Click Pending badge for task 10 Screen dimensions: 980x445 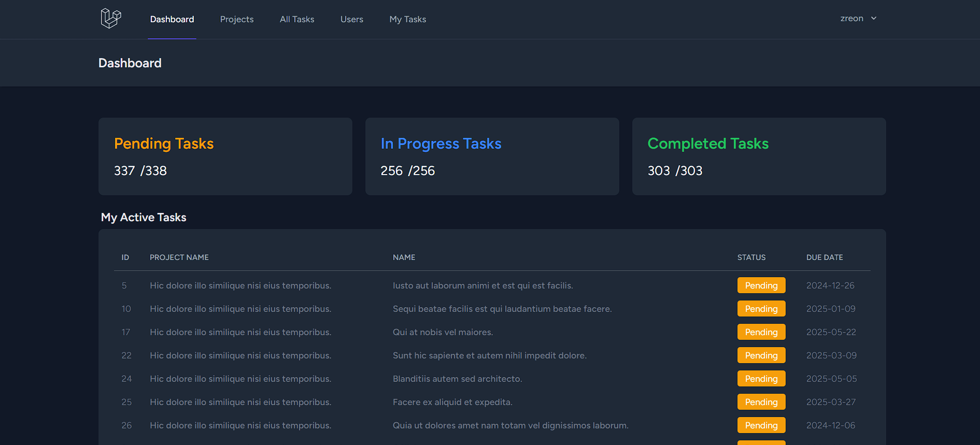click(761, 309)
